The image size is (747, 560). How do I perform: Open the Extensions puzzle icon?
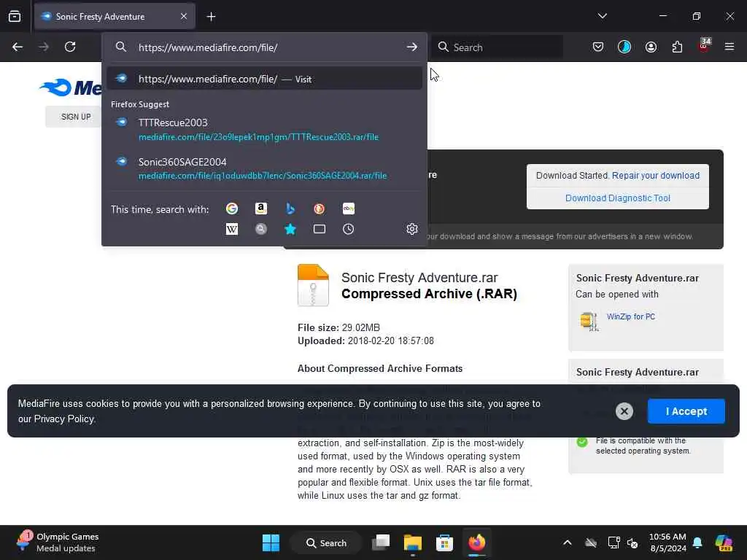click(x=677, y=47)
